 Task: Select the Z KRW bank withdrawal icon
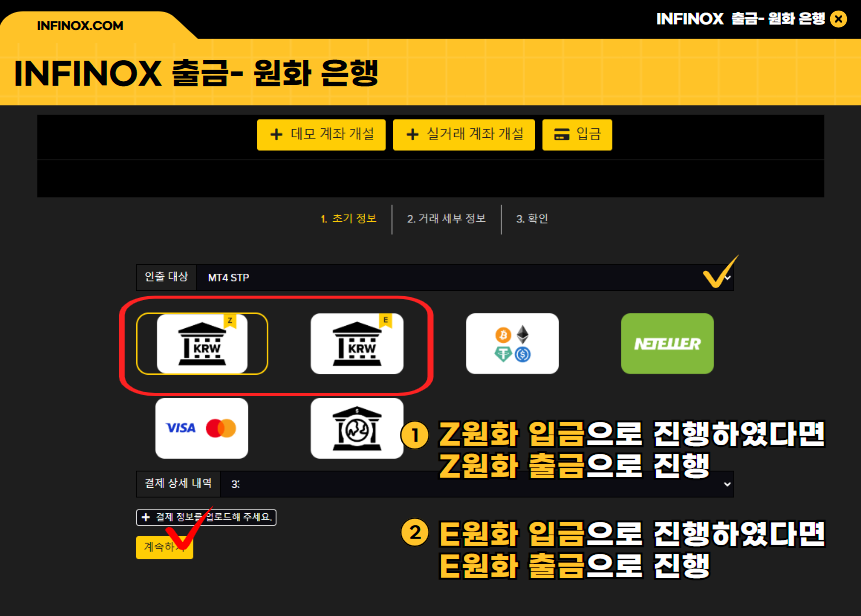click(202, 344)
